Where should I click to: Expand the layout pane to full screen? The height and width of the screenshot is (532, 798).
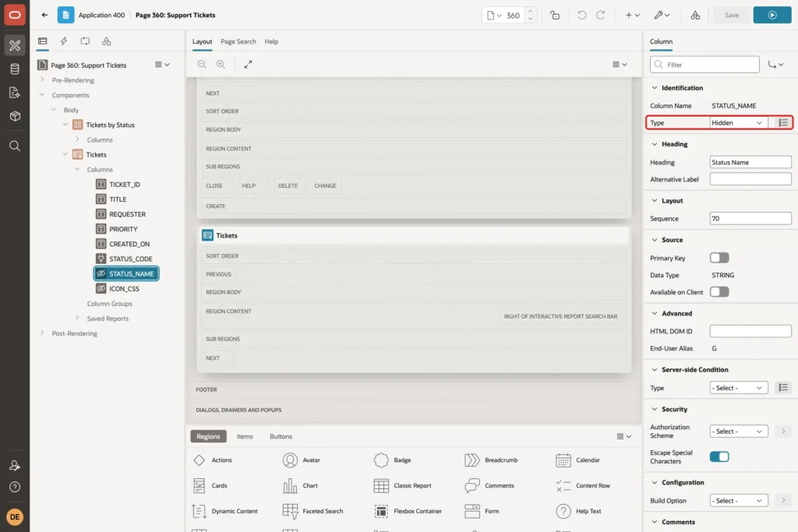click(248, 64)
